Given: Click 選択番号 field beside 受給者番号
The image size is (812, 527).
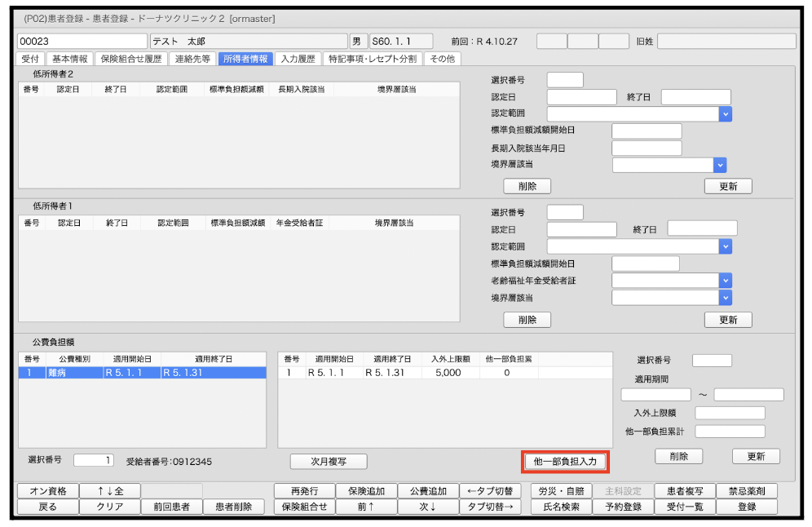Looking at the screenshot, I should pos(94,460).
